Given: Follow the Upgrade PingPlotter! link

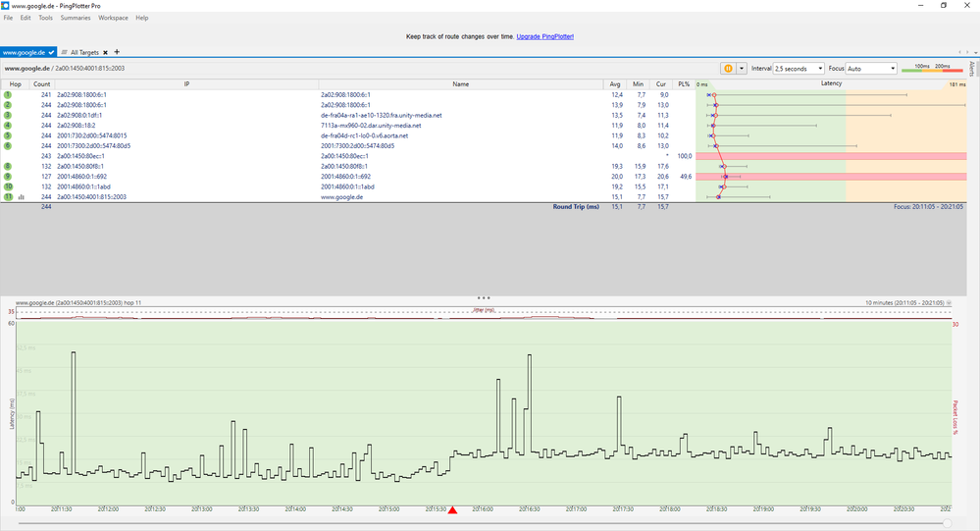Looking at the screenshot, I should 545,36.
